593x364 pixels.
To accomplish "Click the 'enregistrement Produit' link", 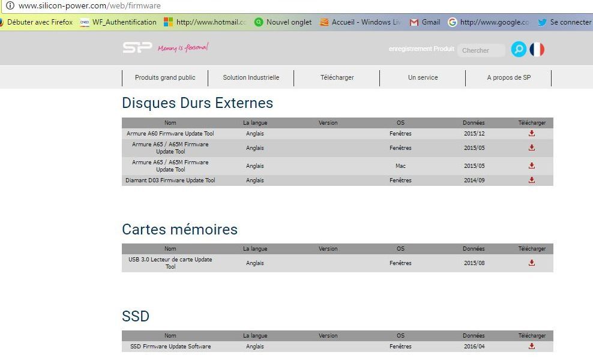I will point(421,49).
